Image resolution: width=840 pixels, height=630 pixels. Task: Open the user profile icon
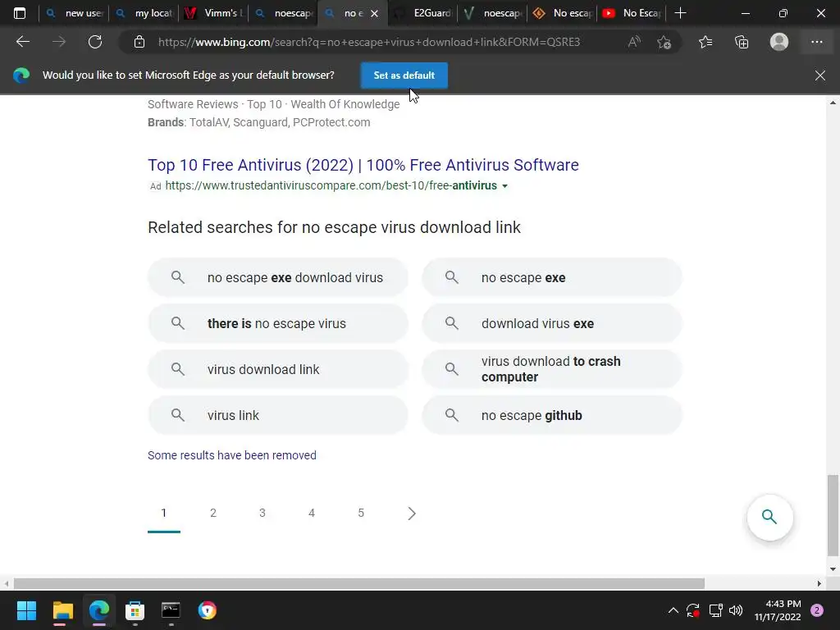click(x=779, y=42)
